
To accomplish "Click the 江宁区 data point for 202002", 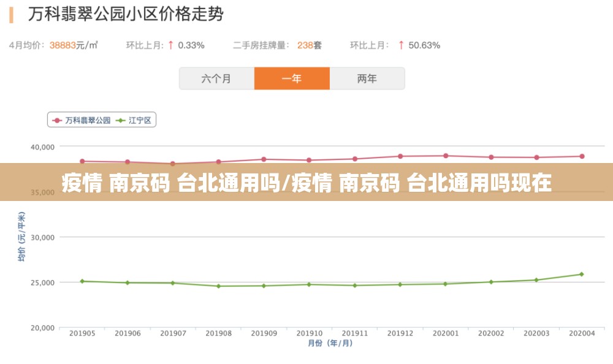I will click(x=491, y=282).
